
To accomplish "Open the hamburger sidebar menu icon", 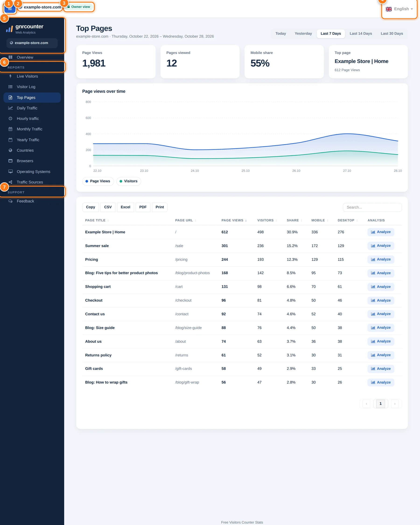I will pyautogui.click(x=10, y=9).
